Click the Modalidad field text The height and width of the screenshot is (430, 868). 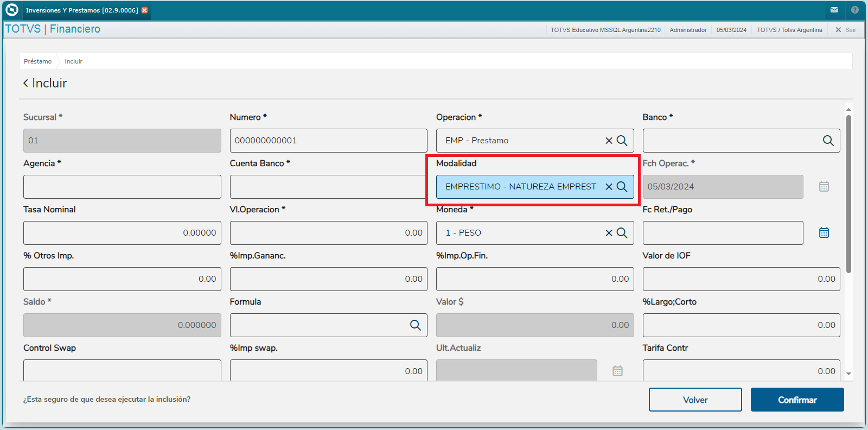coord(521,187)
